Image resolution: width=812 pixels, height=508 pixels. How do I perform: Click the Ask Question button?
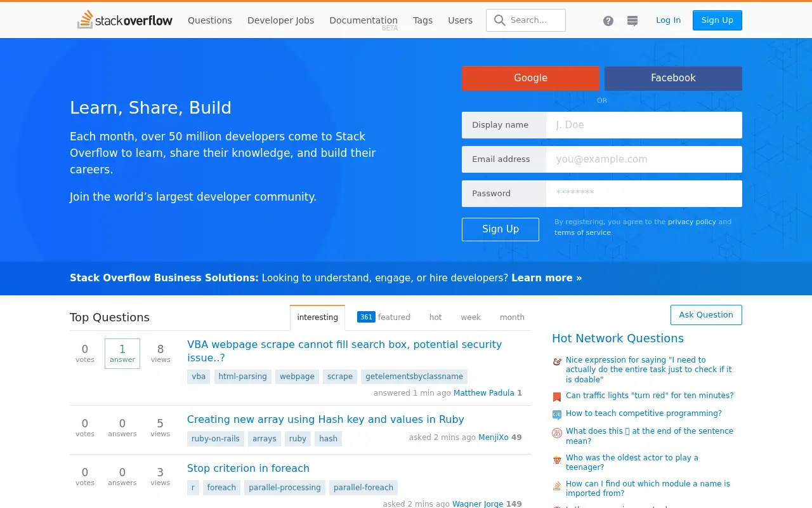pos(706,315)
